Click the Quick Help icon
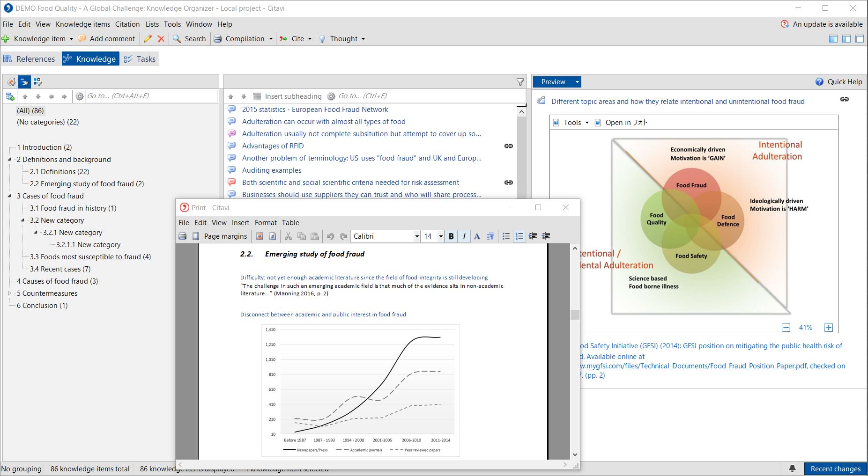Viewport: 868px width, 476px height. 819,82
